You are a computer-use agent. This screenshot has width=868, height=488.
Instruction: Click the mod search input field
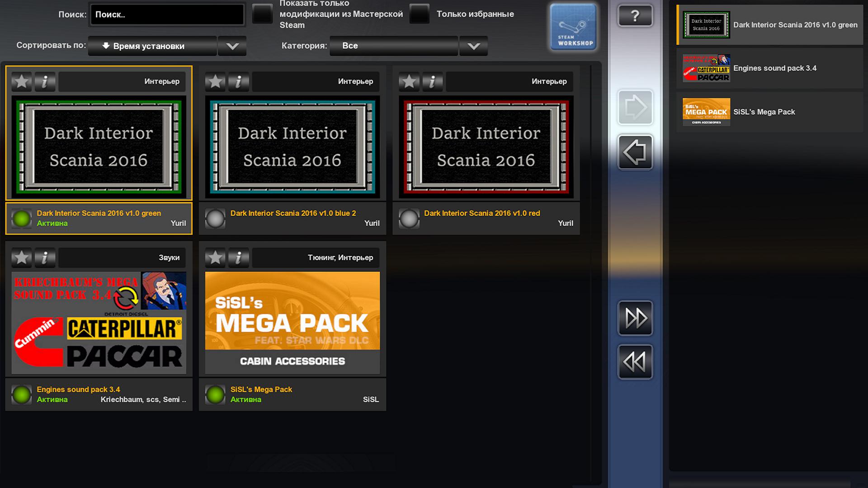(x=167, y=14)
